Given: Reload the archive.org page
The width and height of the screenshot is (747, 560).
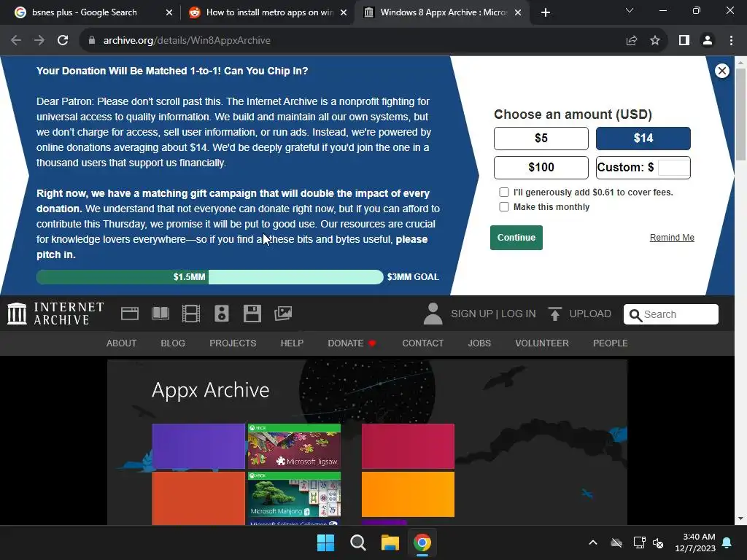Looking at the screenshot, I should coord(63,41).
